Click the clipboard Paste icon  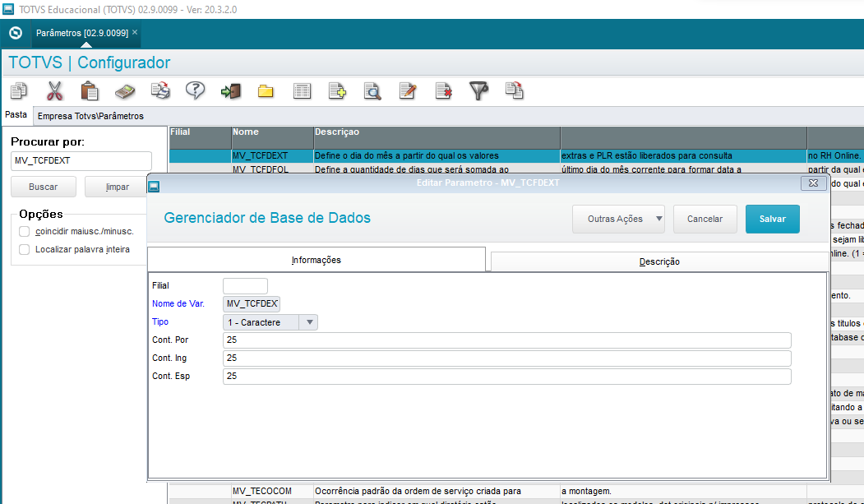pos(90,91)
